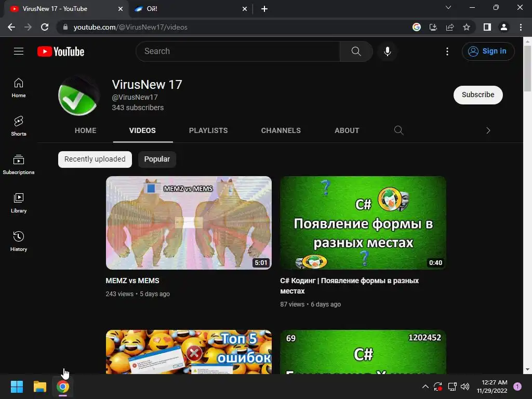Screen dimensions: 532x399
Task: Open Library in sidebar
Action: (x=19, y=203)
